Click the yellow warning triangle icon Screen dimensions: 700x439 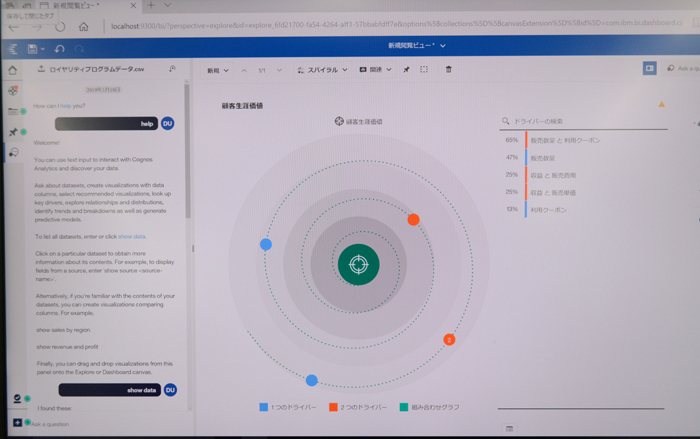pyautogui.click(x=662, y=105)
